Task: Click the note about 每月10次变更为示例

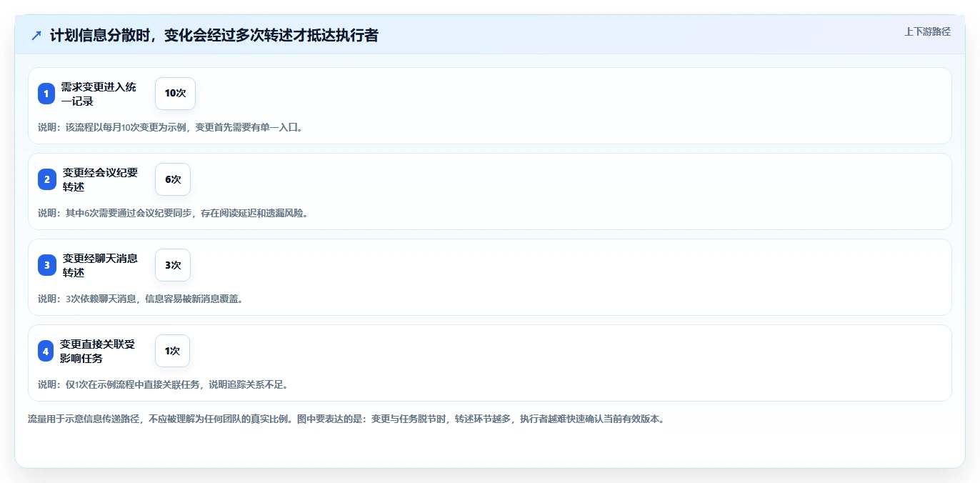Action: [x=171, y=127]
